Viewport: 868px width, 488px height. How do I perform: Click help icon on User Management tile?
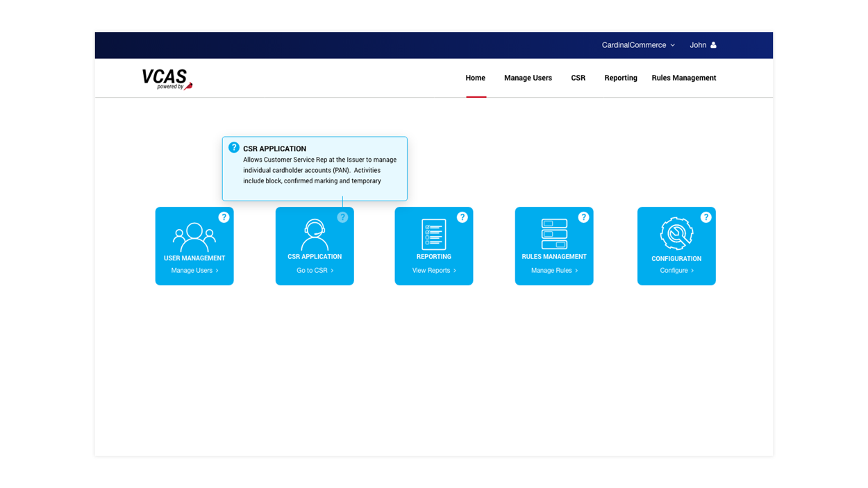coord(224,217)
